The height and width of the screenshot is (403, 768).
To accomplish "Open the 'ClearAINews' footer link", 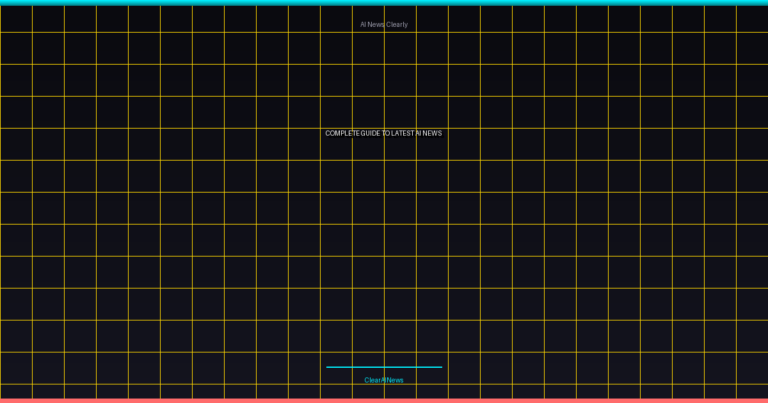I will point(384,380).
